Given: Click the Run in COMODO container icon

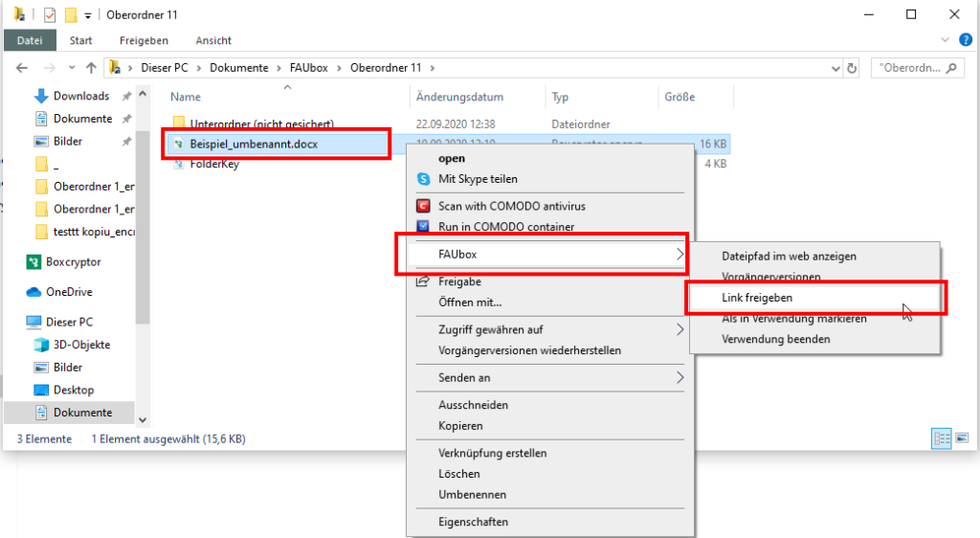Looking at the screenshot, I should 423,227.
